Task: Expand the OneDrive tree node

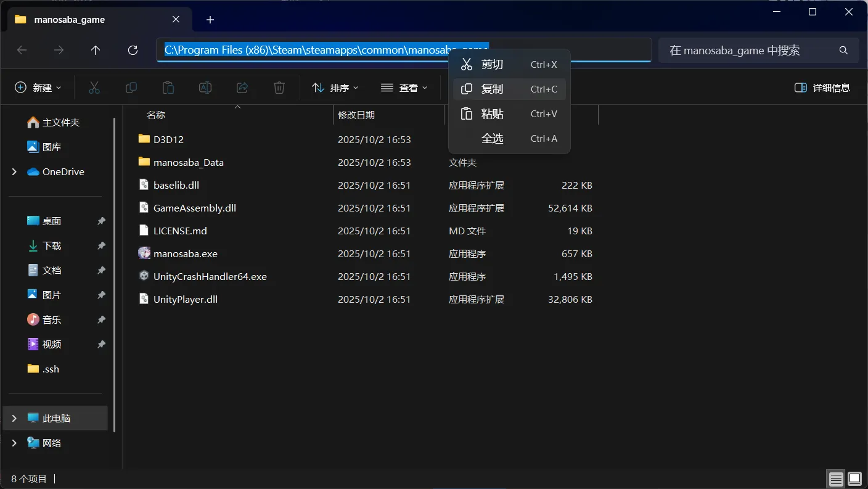Action: click(x=14, y=172)
